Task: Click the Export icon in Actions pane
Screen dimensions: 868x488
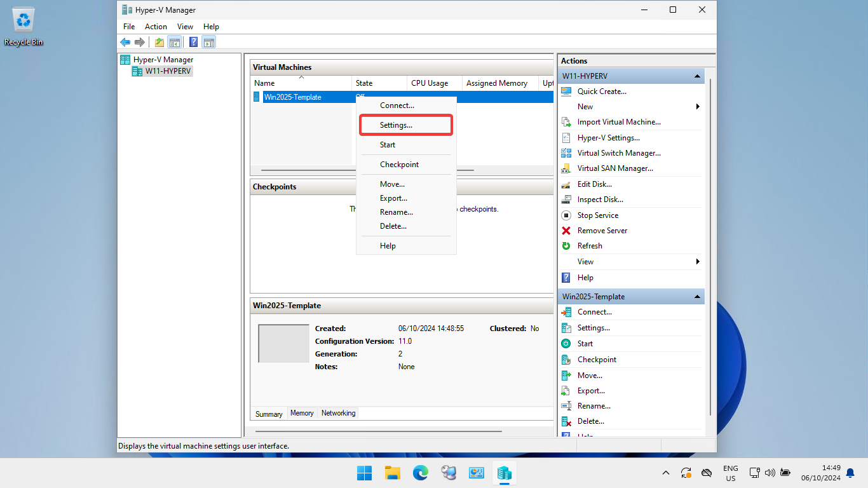Action: (x=566, y=391)
